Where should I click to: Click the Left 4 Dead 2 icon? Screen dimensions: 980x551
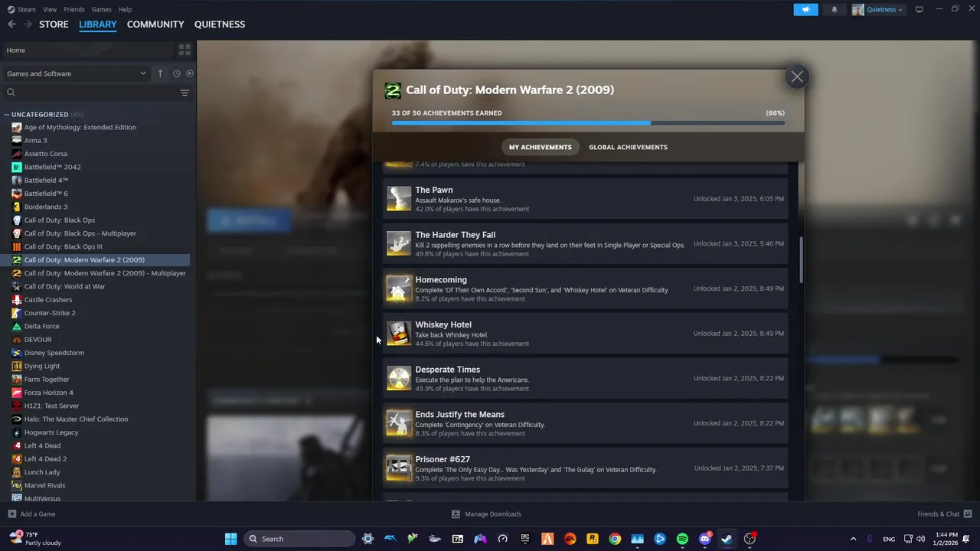[x=17, y=458]
